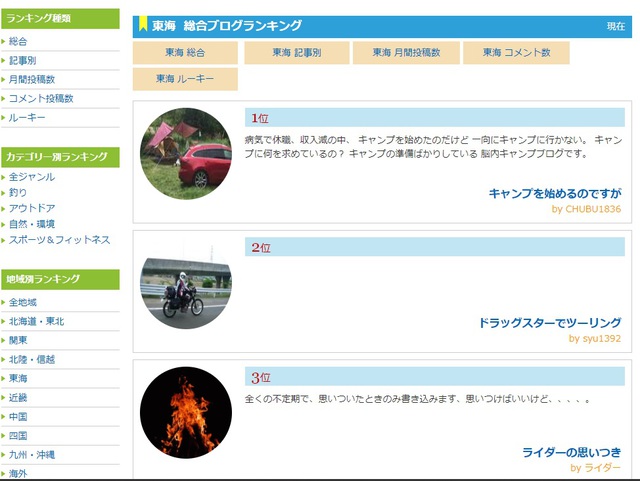Viewport: 640px width, 481px height.
Task: Open ルーキー ranking sidebar link
Action: tap(27, 118)
